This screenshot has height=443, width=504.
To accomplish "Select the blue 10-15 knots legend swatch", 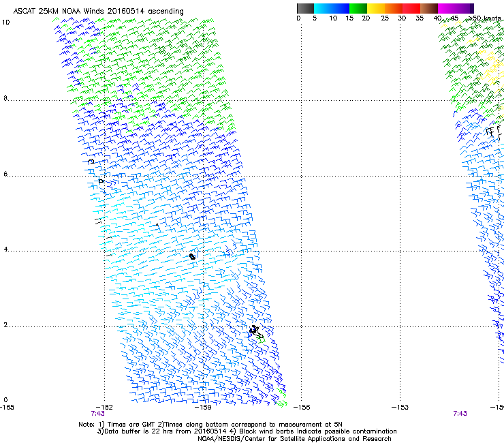I will coord(340,8).
